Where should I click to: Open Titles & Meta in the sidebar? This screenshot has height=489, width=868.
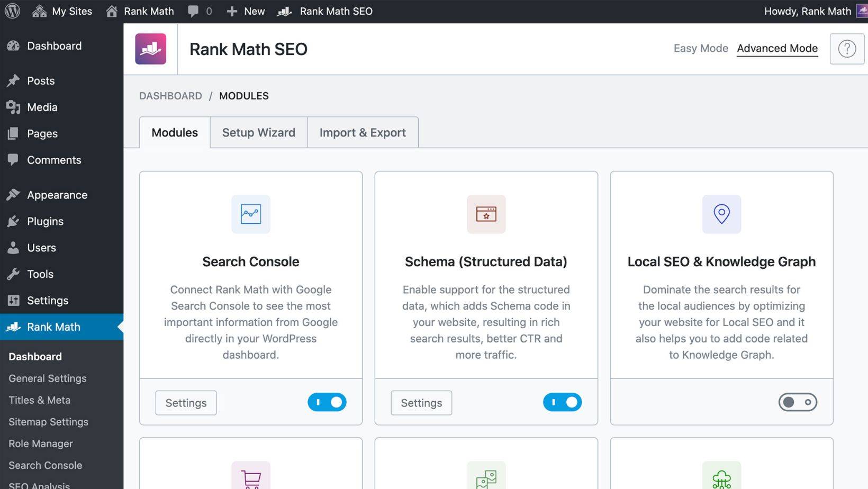click(x=39, y=400)
